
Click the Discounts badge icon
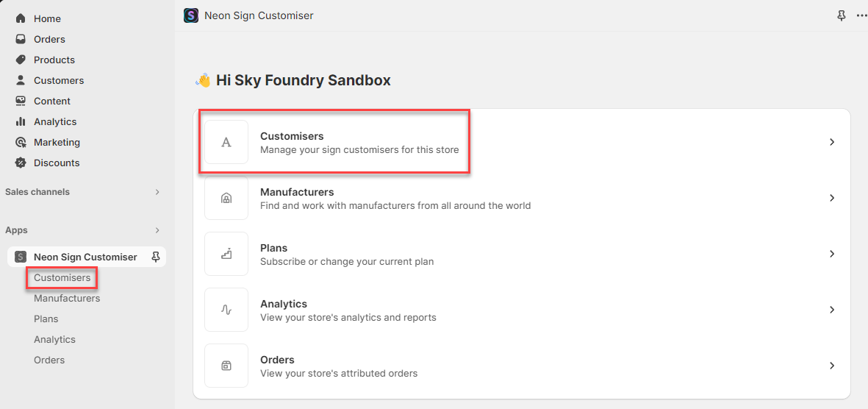click(21, 163)
